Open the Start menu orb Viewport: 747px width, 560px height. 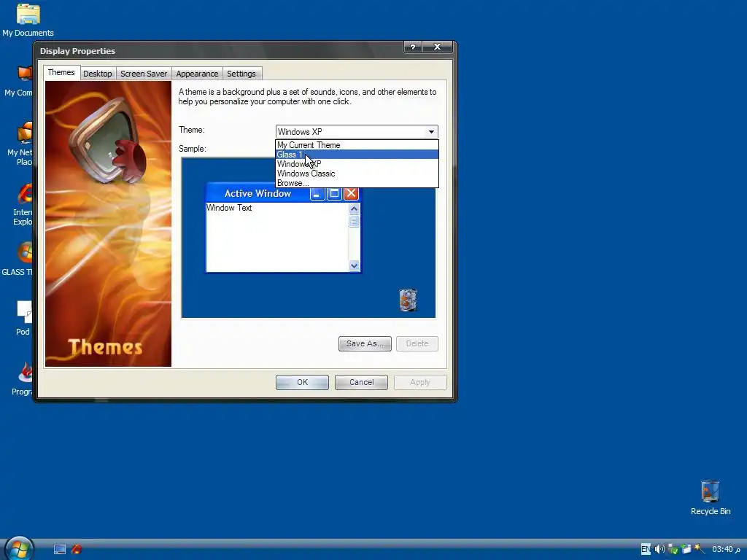[x=19, y=548]
